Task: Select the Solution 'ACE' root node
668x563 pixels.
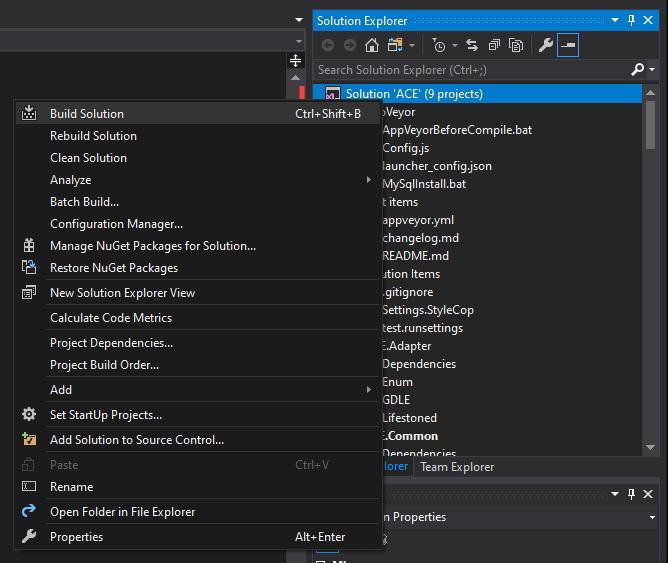Action: (x=477, y=94)
